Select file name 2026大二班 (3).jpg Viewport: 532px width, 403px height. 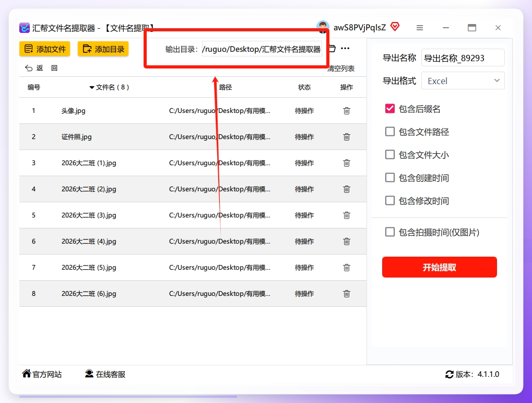tap(89, 215)
